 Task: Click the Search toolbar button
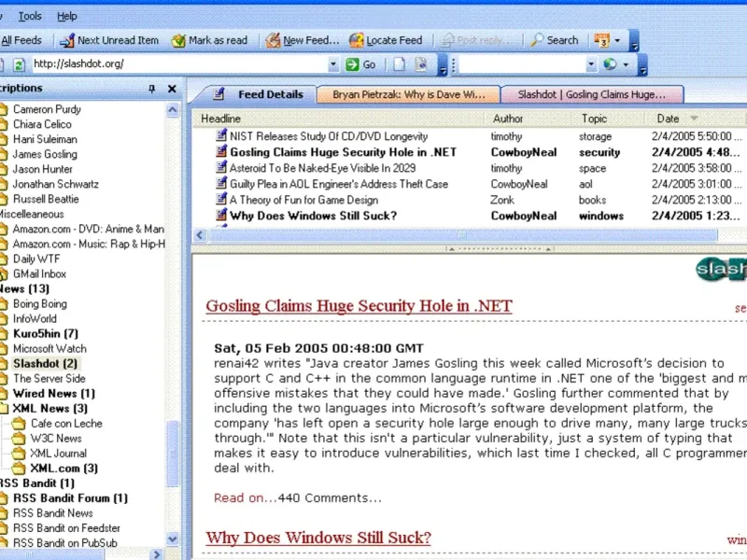click(x=555, y=40)
